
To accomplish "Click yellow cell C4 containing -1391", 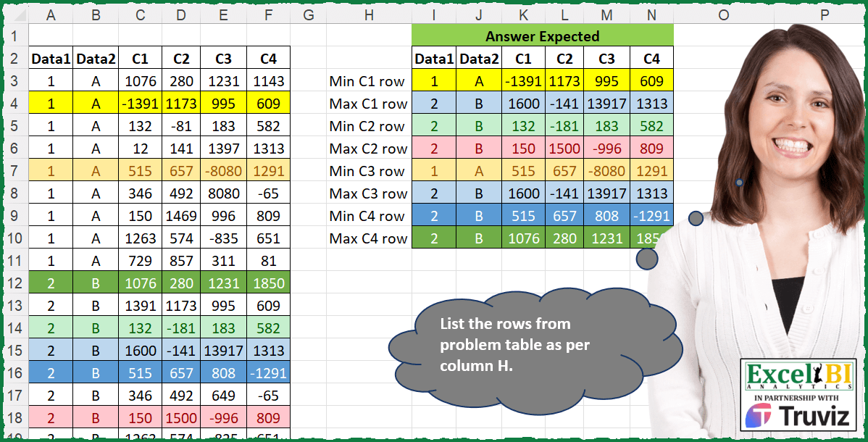I will pyautogui.click(x=140, y=104).
